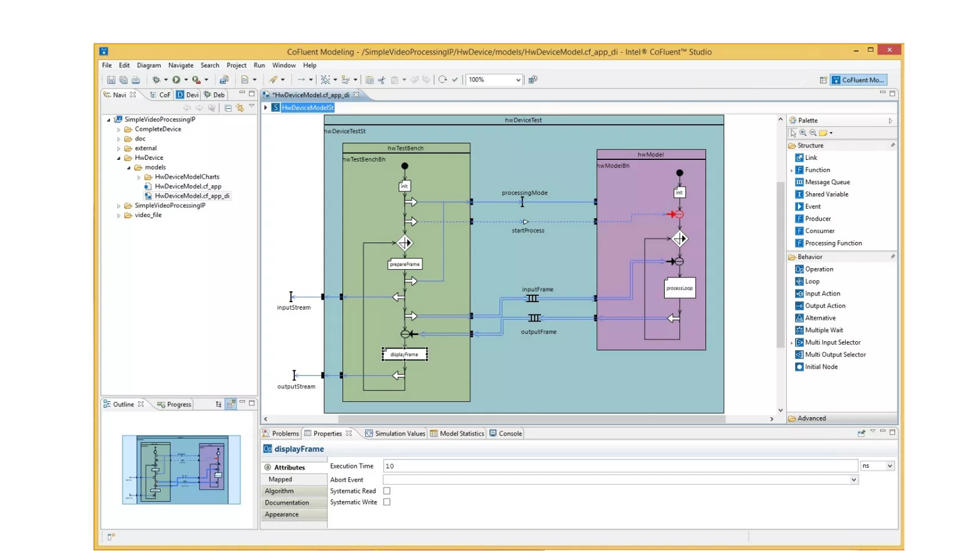This screenshot has width=980, height=551.
Task: Expand the Advanced palette drawer
Action: coord(841,418)
